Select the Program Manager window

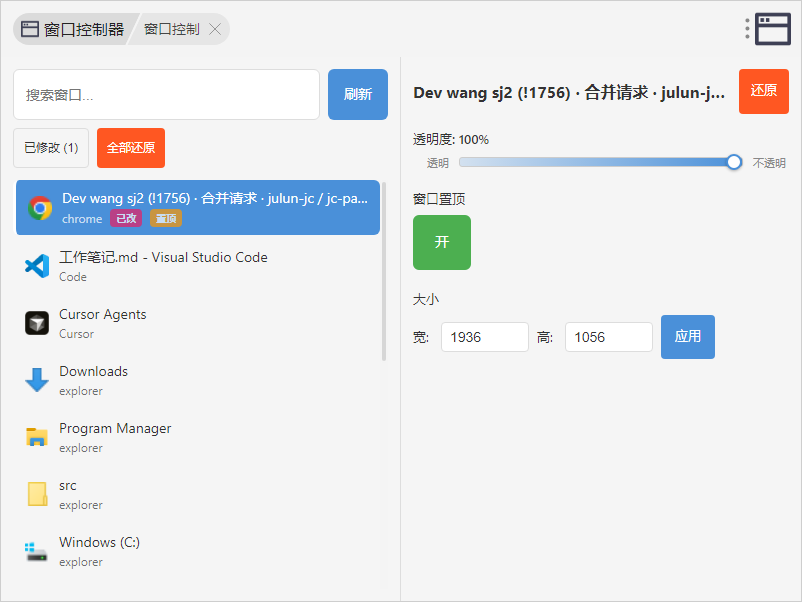pyautogui.click(x=198, y=437)
